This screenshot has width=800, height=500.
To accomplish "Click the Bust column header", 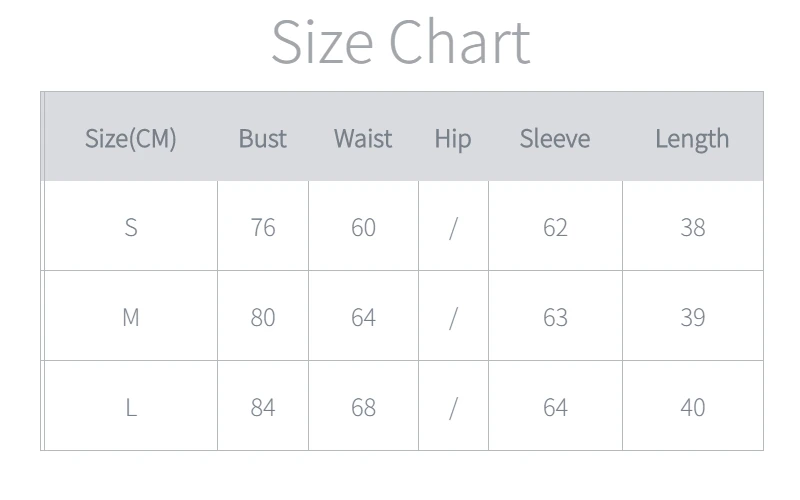I will (262, 138).
